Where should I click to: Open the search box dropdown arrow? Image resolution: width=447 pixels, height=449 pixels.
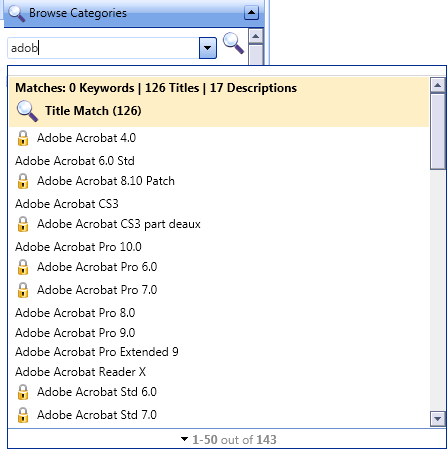(208, 48)
